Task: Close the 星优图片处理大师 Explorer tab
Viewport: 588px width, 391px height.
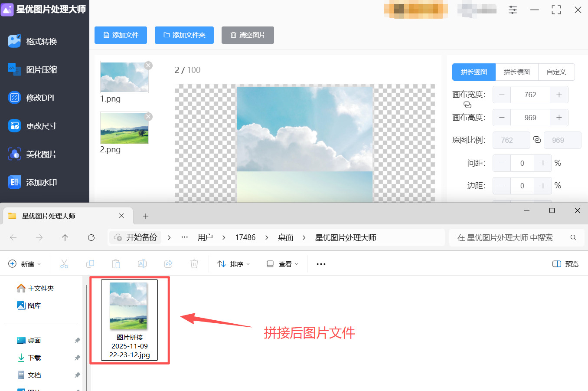Action: (121, 216)
